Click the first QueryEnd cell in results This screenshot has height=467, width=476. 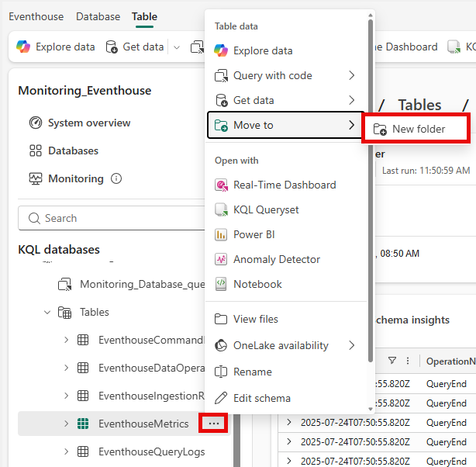(447, 384)
